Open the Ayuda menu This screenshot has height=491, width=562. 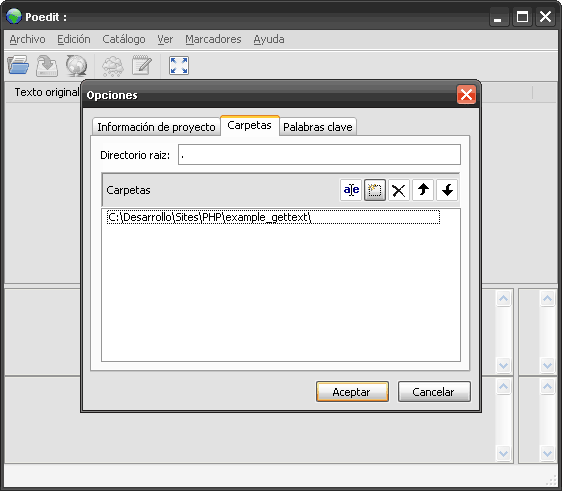269,39
